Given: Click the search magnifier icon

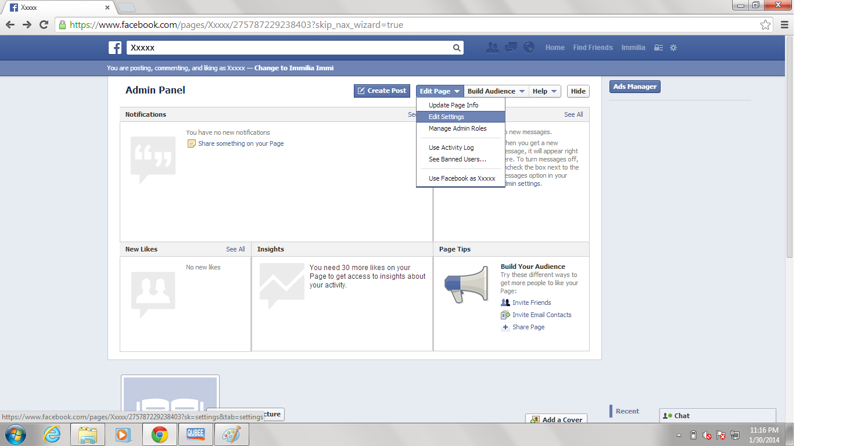Looking at the screenshot, I should click(x=457, y=48).
